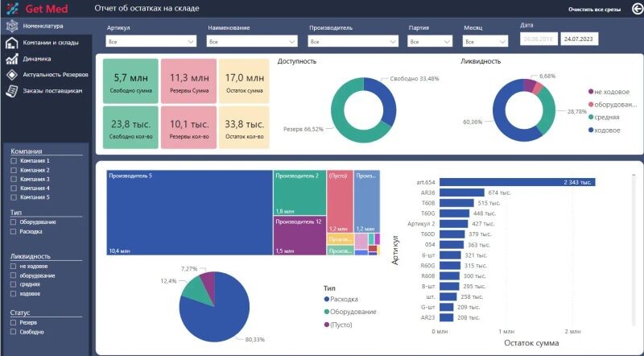Click the Компании и склады warehouse icon
Viewport: 644px width, 356px height.
coord(12,42)
